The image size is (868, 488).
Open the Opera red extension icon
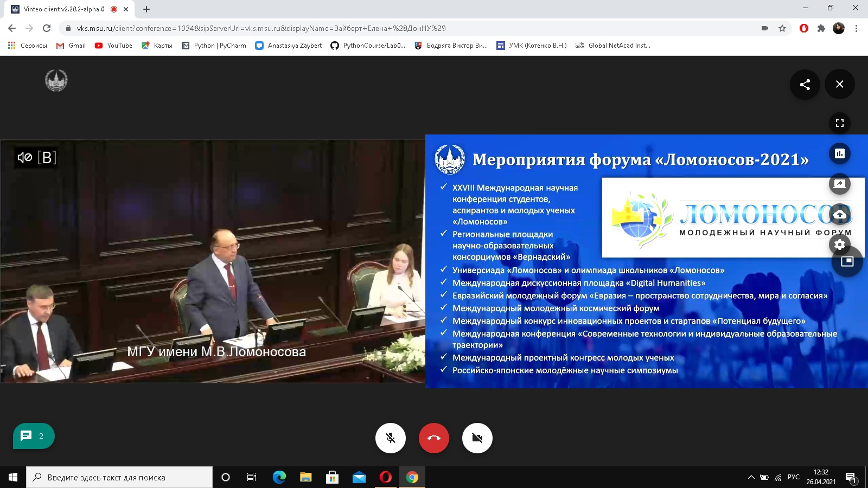click(x=804, y=28)
